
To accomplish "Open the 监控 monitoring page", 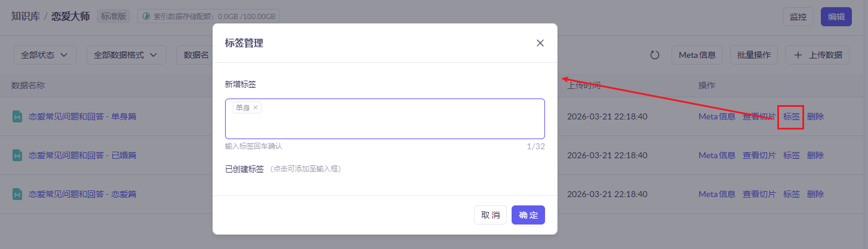I will click(x=798, y=17).
